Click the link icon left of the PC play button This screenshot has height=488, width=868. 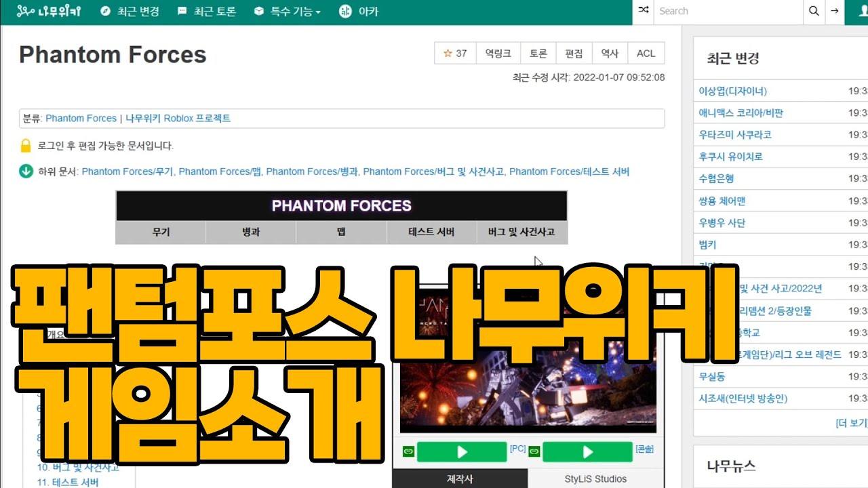[x=408, y=451]
